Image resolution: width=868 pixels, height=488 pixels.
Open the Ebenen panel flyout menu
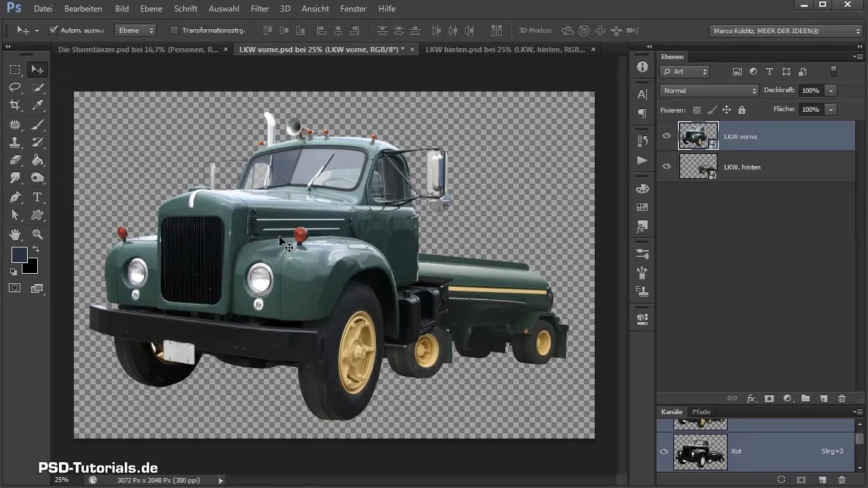857,57
